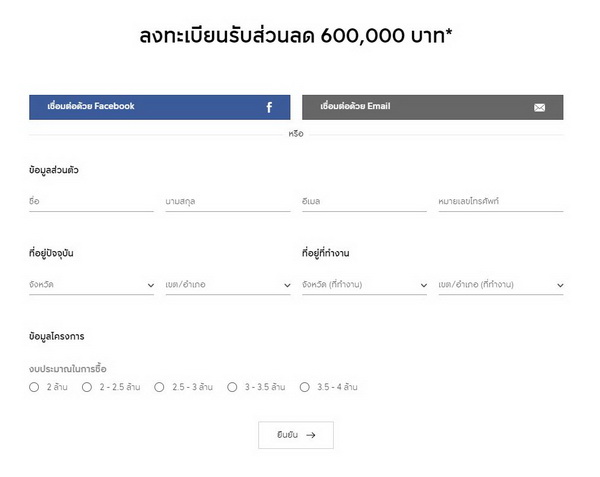Click the นามสกุล surname input field

click(x=227, y=202)
